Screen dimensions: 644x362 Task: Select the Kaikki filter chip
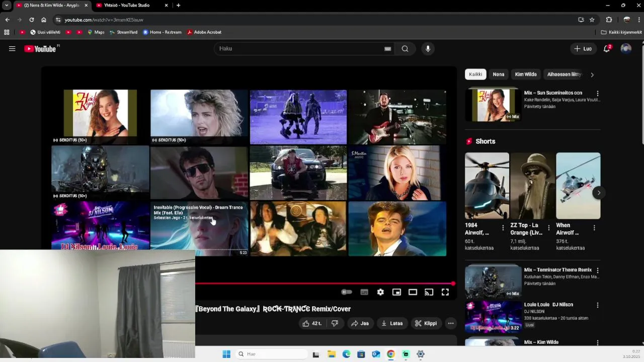[x=475, y=74]
